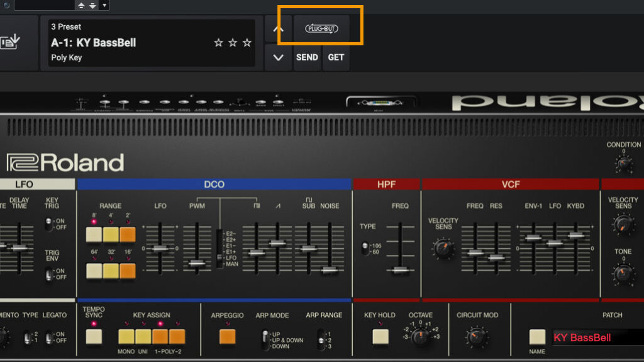
Task: Click the TONE knob
Action: click(623, 273)
